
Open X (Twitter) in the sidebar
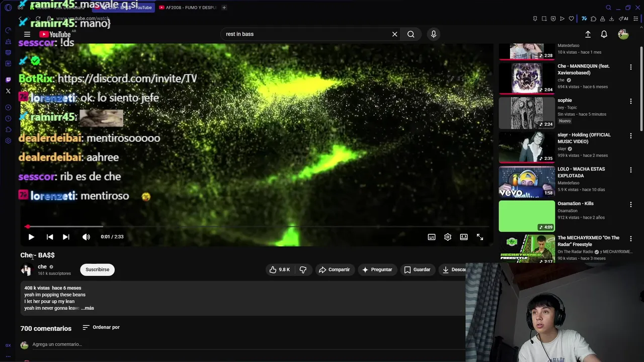8,91
